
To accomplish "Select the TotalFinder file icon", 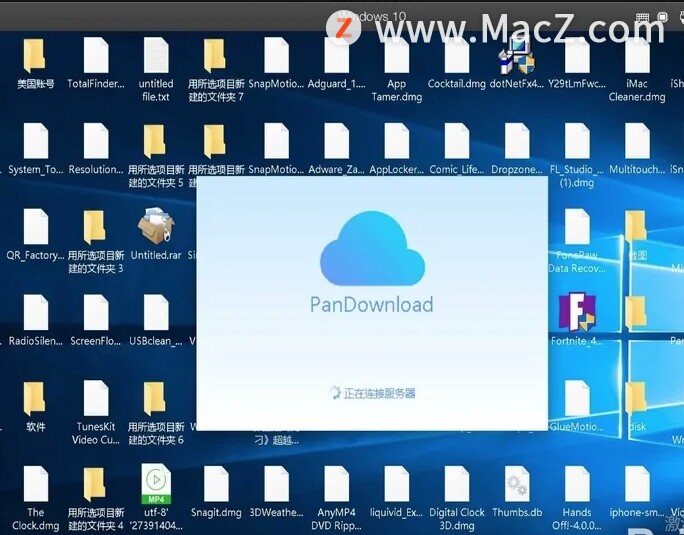I will tap(96, 55).
